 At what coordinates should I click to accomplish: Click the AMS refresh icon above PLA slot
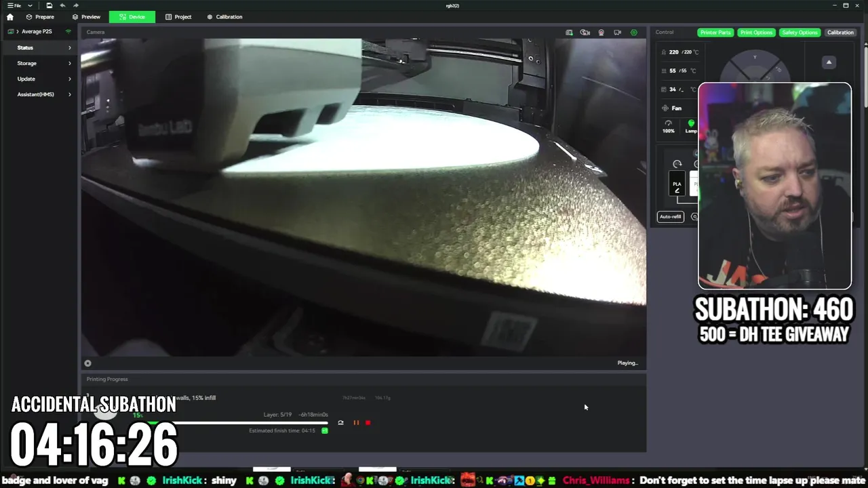click(x=677, y=164)
